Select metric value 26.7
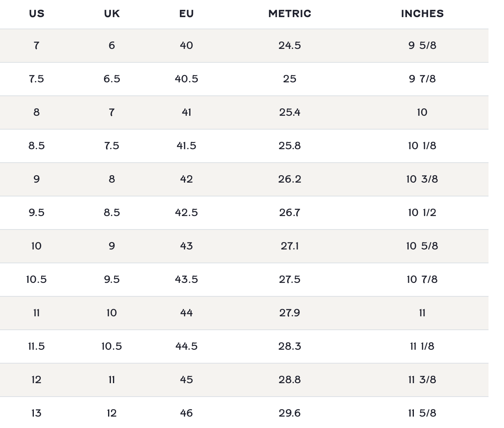The height and width of the screenshot is (428, 504). click(x=290, y=212)
